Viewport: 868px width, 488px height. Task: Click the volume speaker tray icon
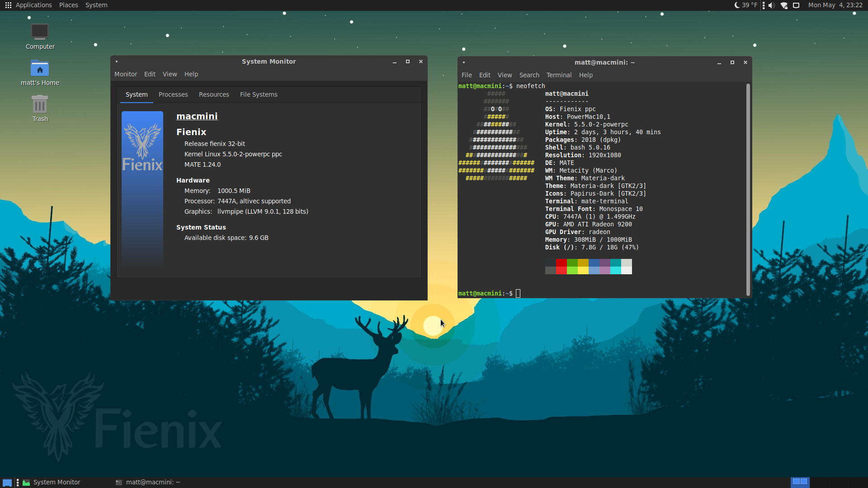pyautogui.click(x=772, y=5)
